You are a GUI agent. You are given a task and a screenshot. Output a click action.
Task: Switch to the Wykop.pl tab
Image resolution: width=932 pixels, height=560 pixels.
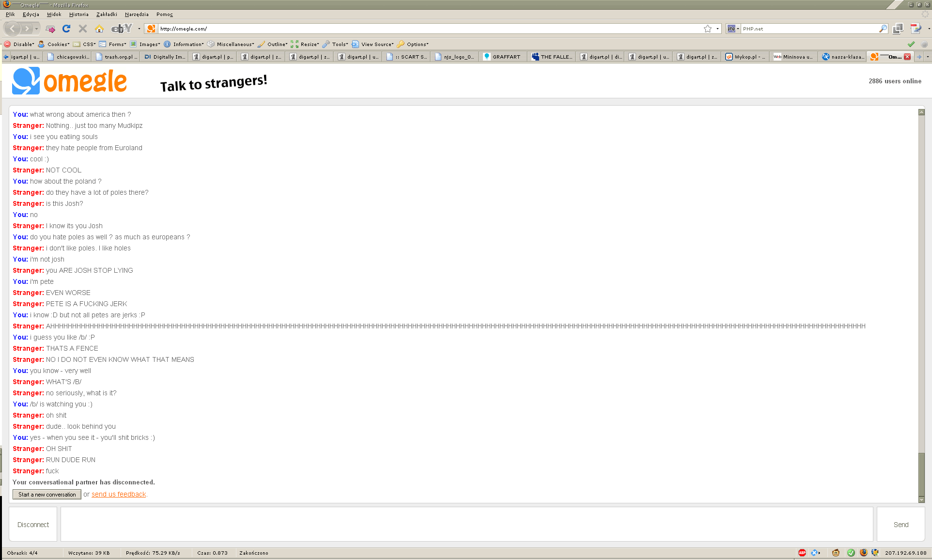coord(746,57)
